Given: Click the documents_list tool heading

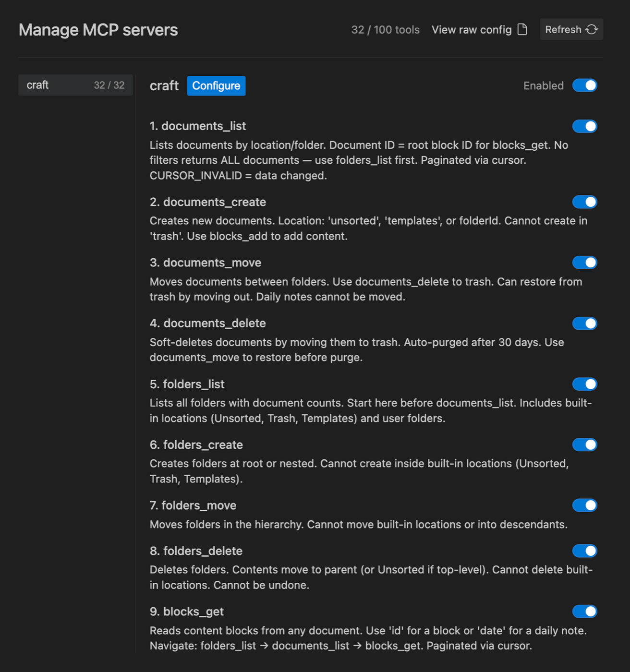Looking at the screenshot, I should click(x=198, y=126).
